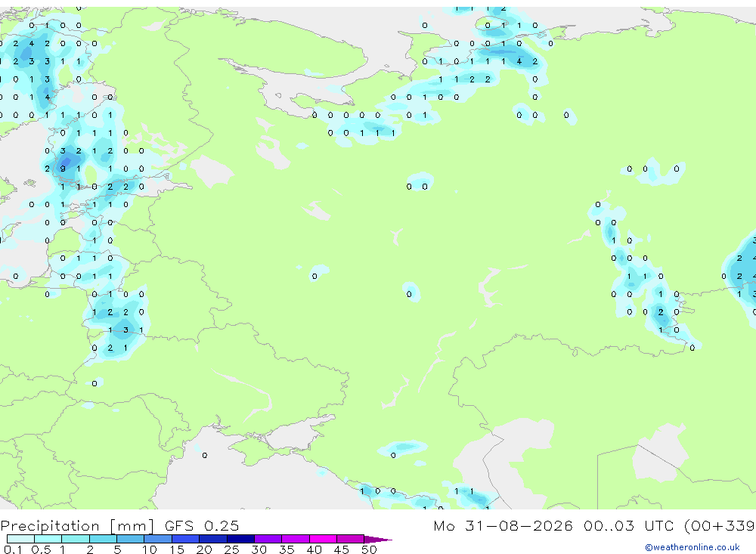756x554 pixels.
Task: Select the 30–35 mm violet legend swatch
Action: [x=268, y=539]
